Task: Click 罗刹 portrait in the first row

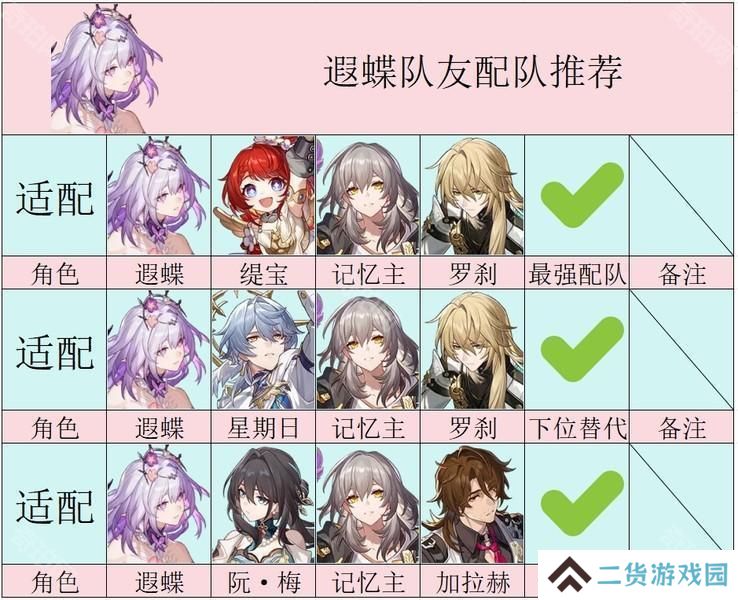Action: tap(473, 196)
